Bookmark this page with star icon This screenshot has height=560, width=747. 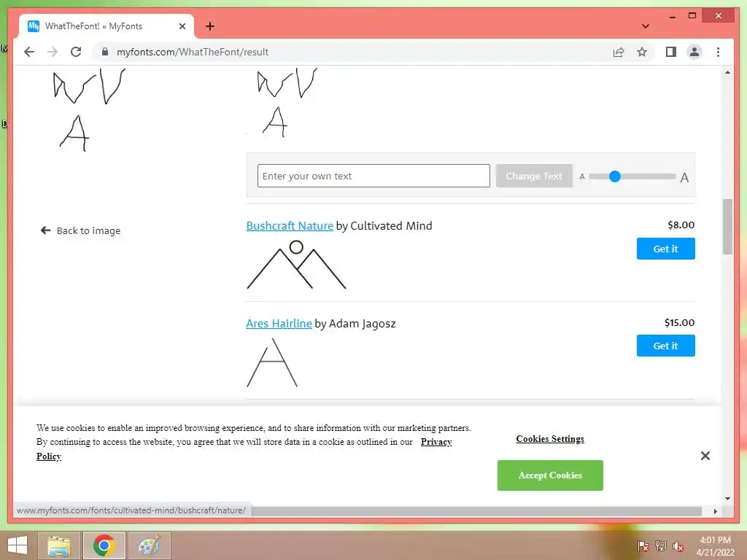(x=642, y=52)
